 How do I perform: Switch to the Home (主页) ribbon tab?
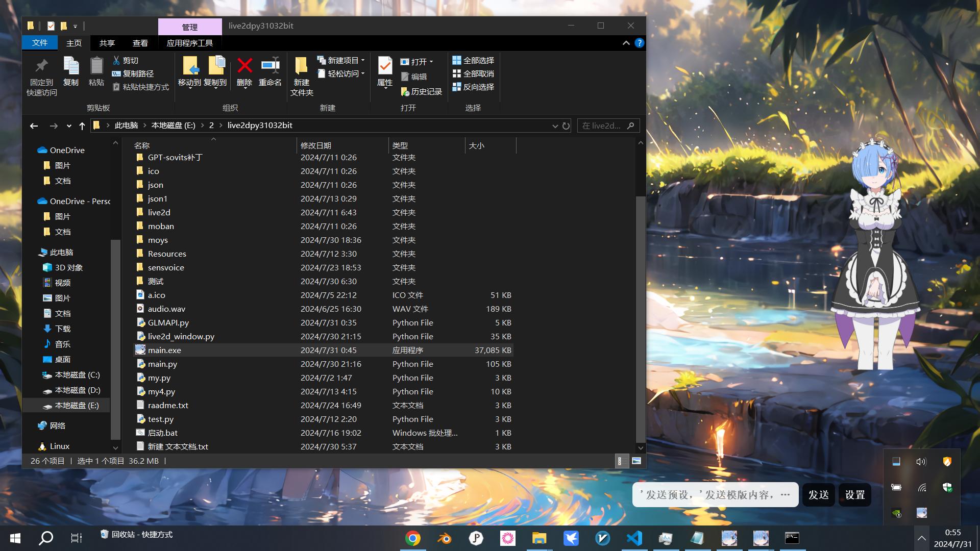(74, 43)
